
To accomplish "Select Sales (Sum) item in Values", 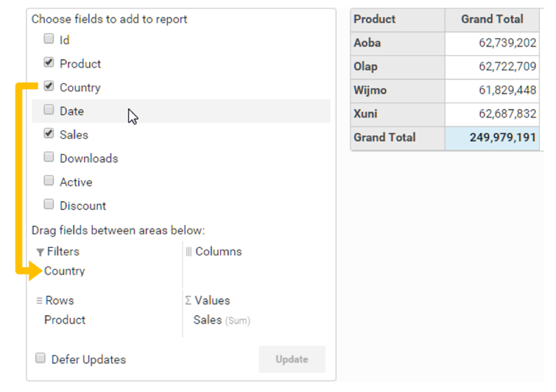I will point(222,320).
